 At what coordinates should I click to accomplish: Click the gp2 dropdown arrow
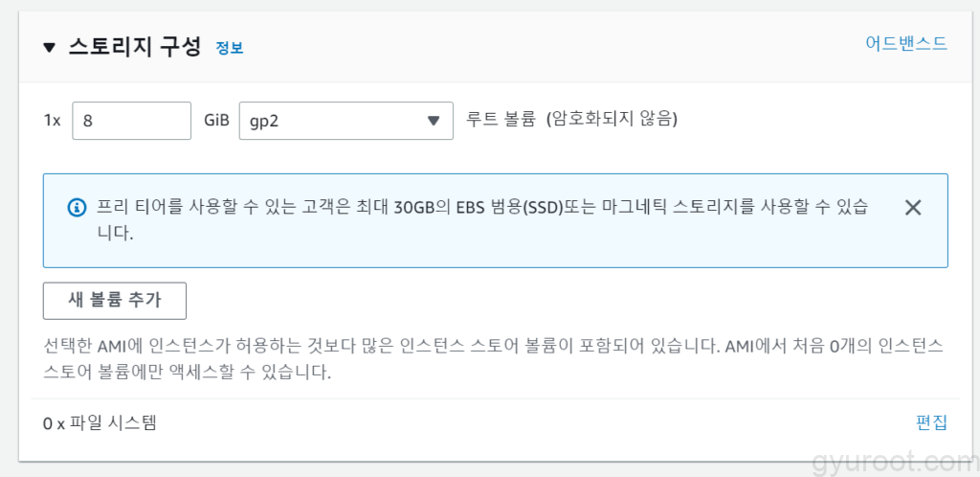pyautogui.click(x=433, y=121)
